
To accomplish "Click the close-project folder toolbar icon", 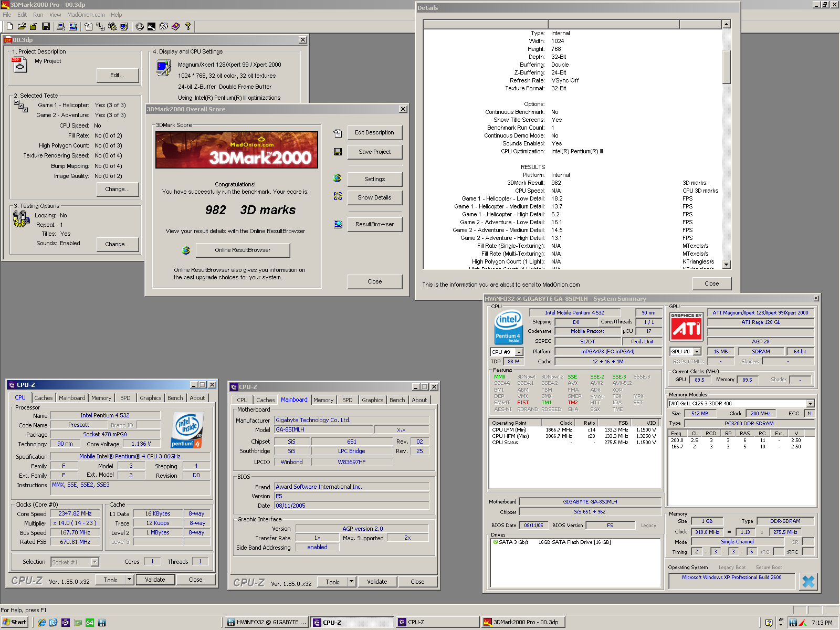I will (x=34, y=26).
